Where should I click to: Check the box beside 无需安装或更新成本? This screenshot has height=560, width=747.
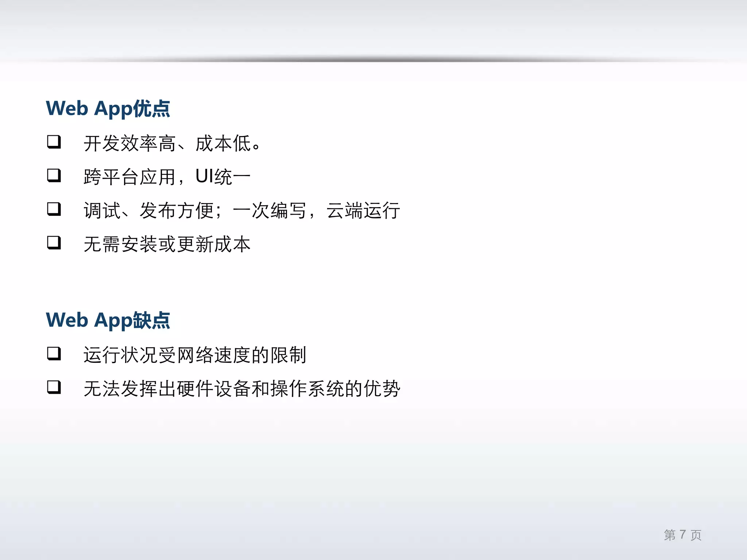click(54, 242)
